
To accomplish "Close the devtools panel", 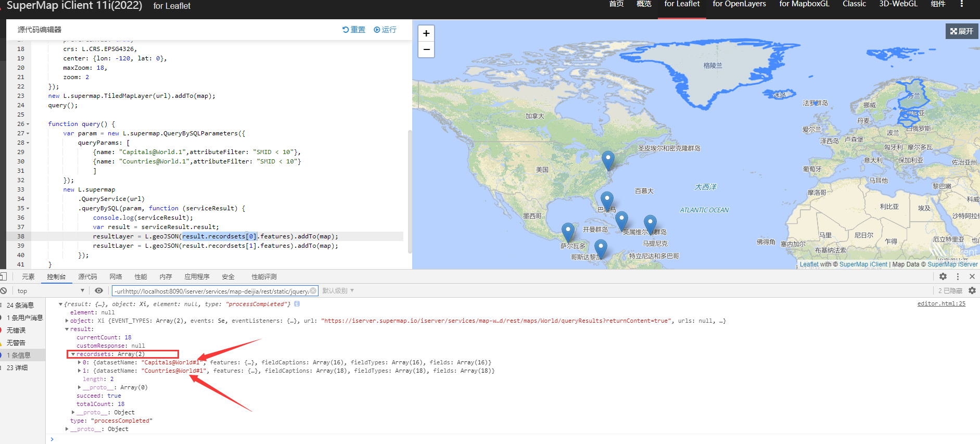I will pos(972,276).
